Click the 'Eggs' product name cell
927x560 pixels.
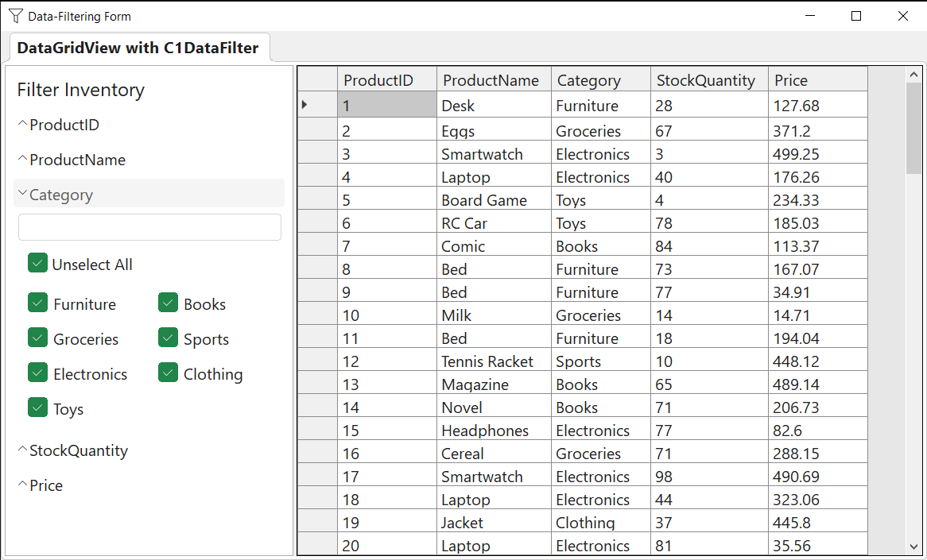click(495, 129)
